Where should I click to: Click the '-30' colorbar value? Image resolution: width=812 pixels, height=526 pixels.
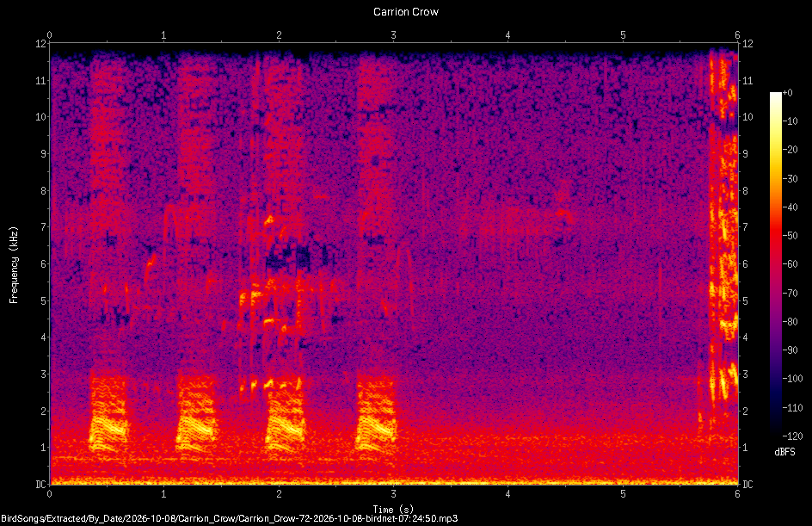[790, 178]
